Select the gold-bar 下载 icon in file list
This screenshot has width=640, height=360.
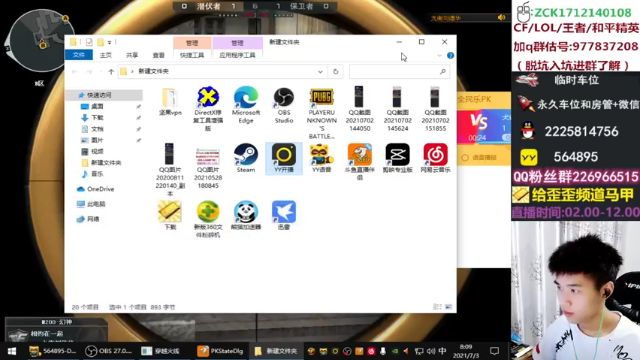tap(170, 211)
